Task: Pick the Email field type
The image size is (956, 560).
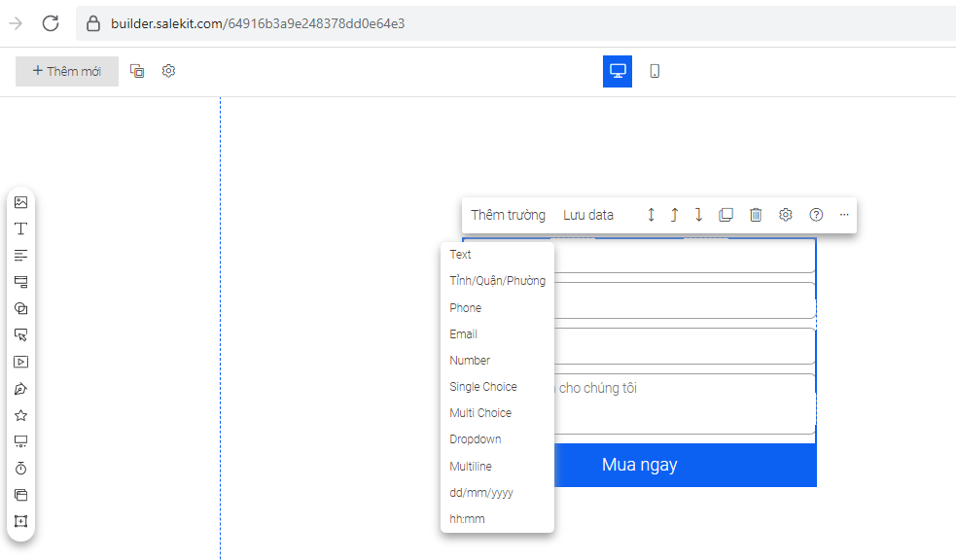Action: pyautogui.click(x=463, y=334)
